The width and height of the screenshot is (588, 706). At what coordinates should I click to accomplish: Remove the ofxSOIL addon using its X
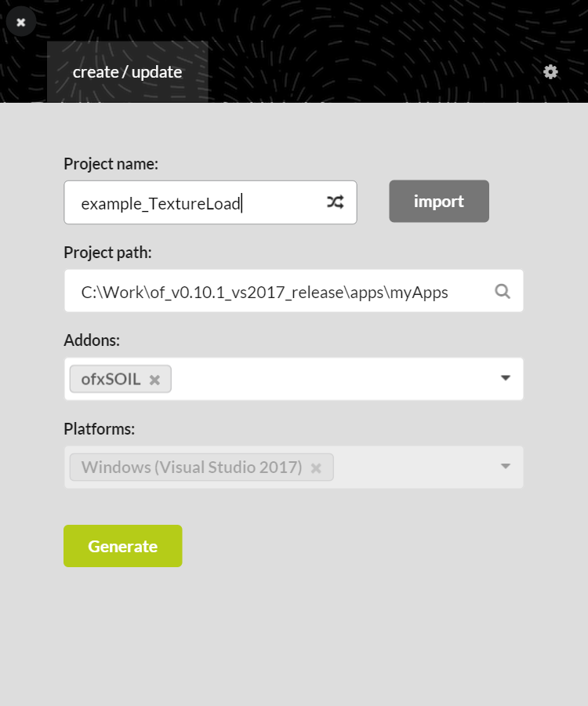(x=155, y=380)
